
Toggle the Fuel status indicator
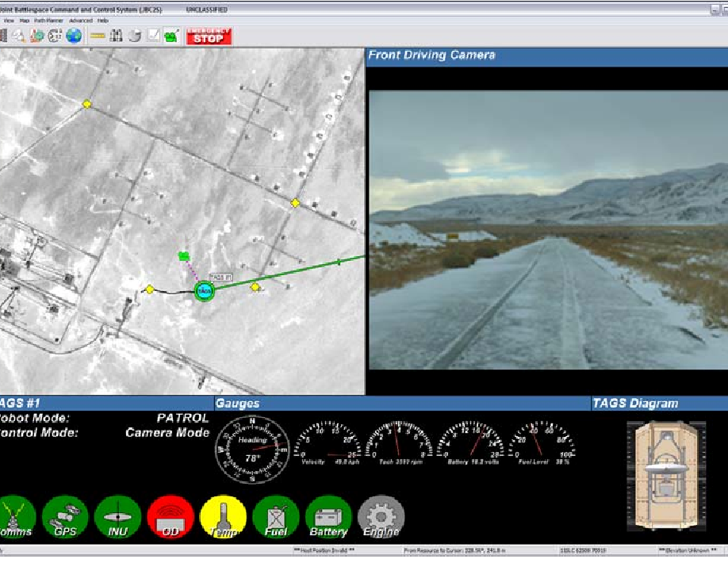click(277, 517)
